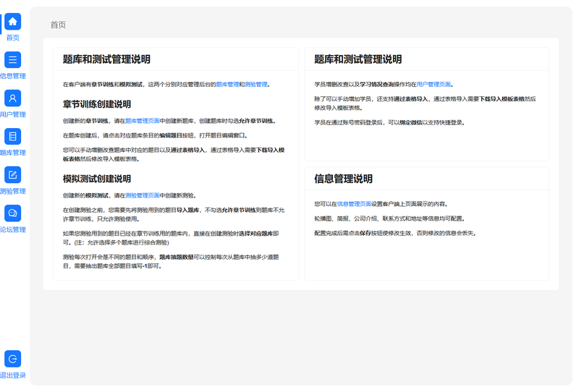This screenshot has height=392, width=579.
Task: Go to the 信息管理页面 hyperlink
Action: click(354, 204)
